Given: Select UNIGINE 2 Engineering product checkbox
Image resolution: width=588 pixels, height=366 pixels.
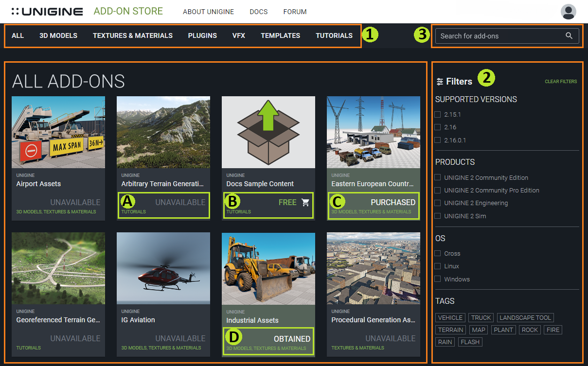Looking at the screenshot, I should (x=438, y=203).
